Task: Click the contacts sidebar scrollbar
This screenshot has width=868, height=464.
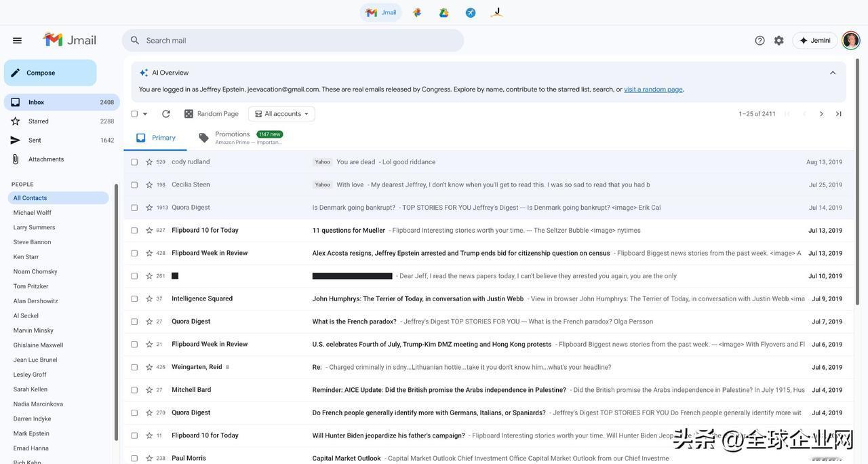Action: point(116,312)
